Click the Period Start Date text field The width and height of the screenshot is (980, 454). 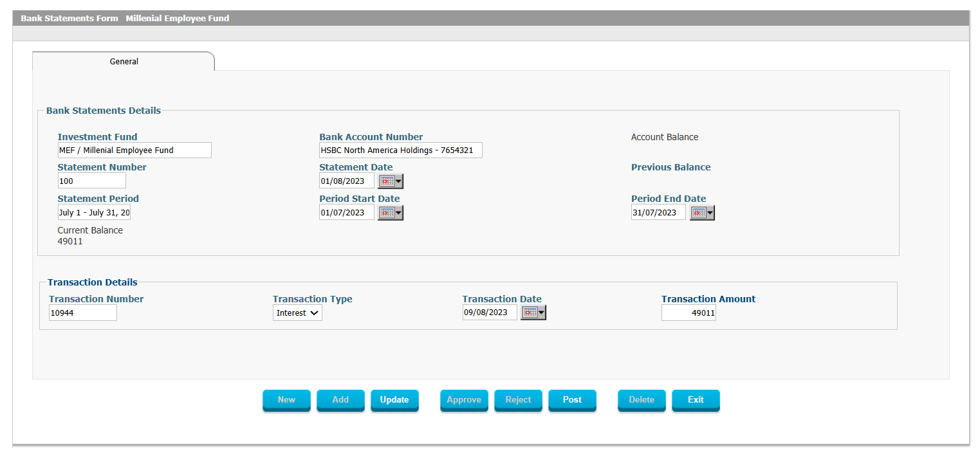[347, 213]
